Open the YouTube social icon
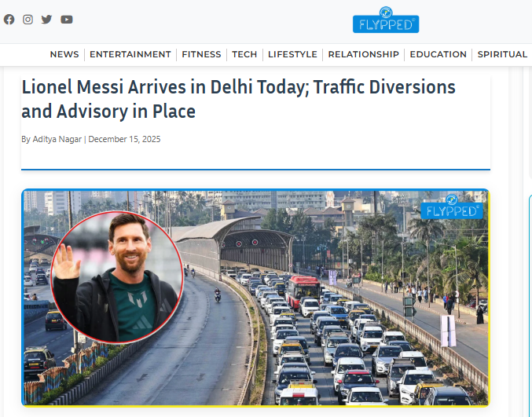The height and width of the screenshot is (417, 532). tap(67, 20)
